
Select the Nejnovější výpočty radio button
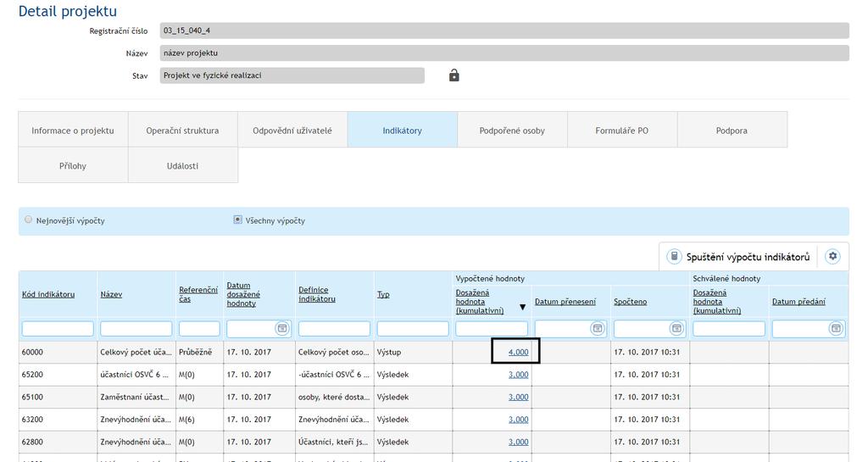28,220
